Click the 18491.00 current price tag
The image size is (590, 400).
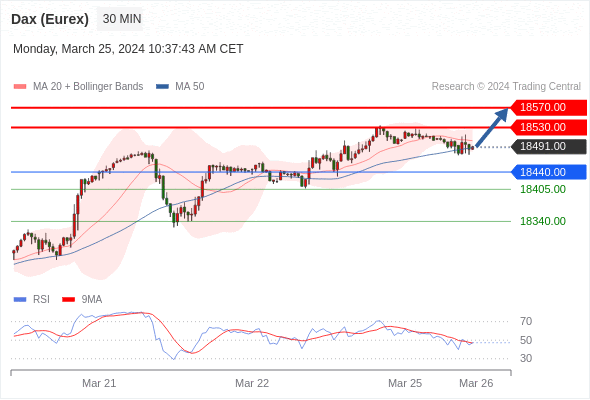coord(549,146)
